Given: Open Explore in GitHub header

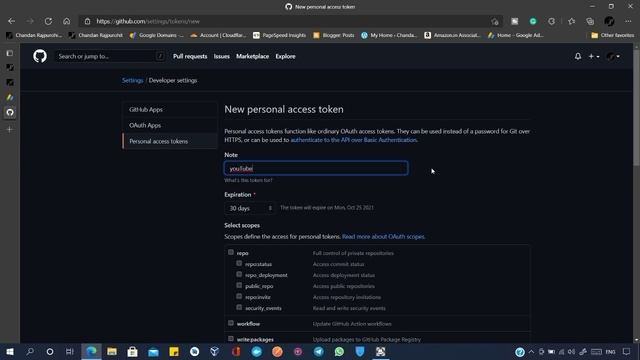Looking at the screenshot, I should point(285,56).
